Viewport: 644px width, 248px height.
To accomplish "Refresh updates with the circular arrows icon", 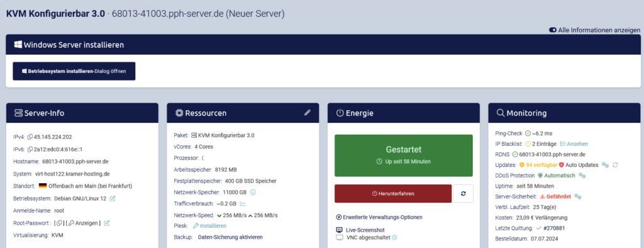I will click(x=615, y=165).
